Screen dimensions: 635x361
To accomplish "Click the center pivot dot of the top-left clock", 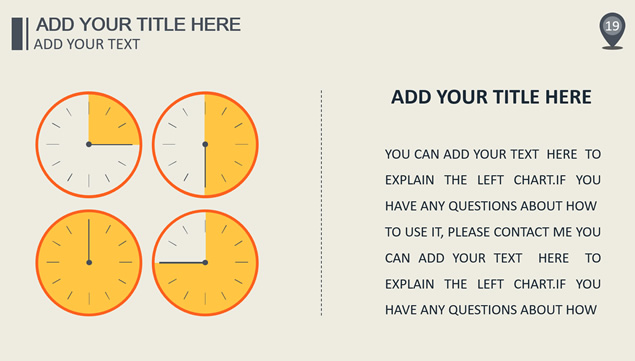I will point(89,144).
